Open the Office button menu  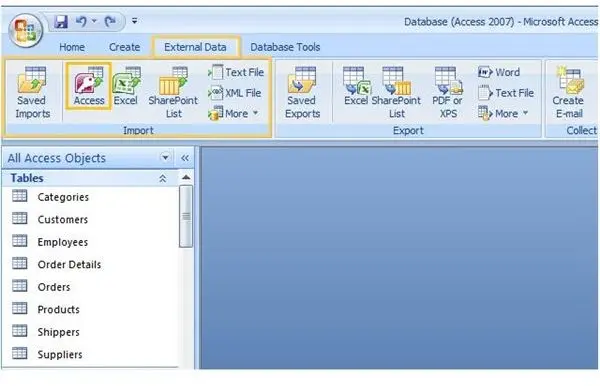25,31
